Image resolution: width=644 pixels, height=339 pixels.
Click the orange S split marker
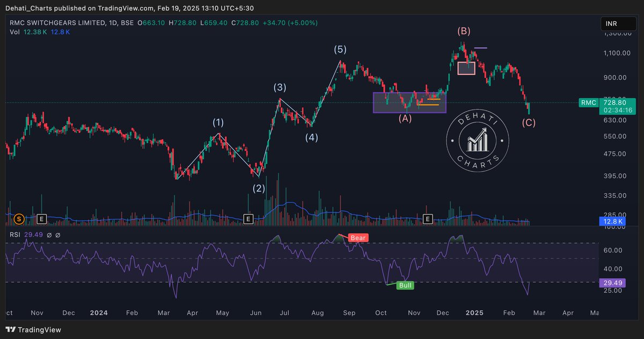(19, 219)
